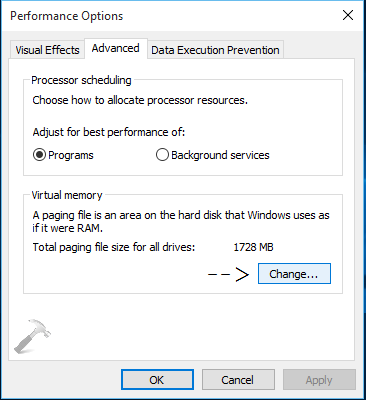This screenshot has width=366, height=400.
Task: Switch to the Visual Effects tab
Action: (x=47, y=50)
